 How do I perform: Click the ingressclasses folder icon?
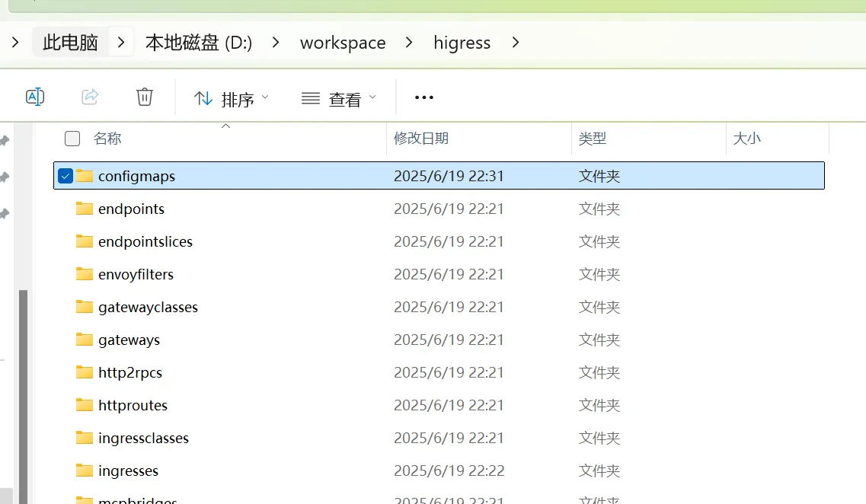(x=85, y=437)
